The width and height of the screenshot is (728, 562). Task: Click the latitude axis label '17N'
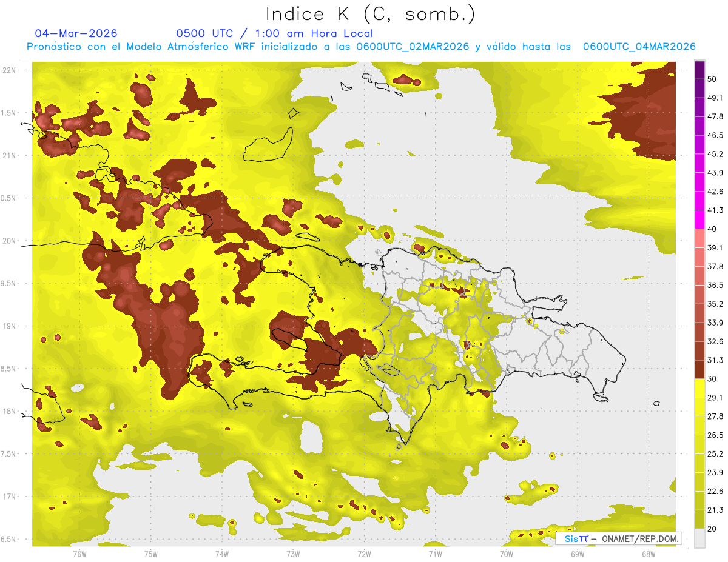[x=10, y=497]
